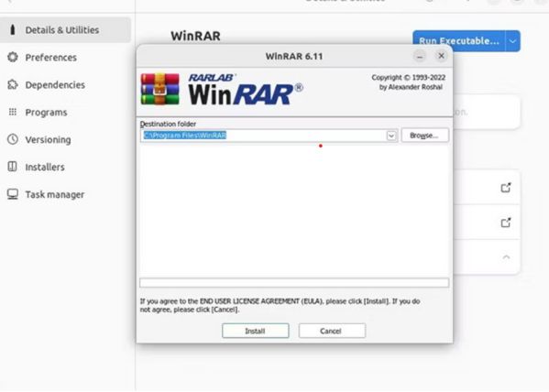This screenshot has height=392, width=549.
Task: Click the monitor icon beside Task manager
Action: (13, 194)
